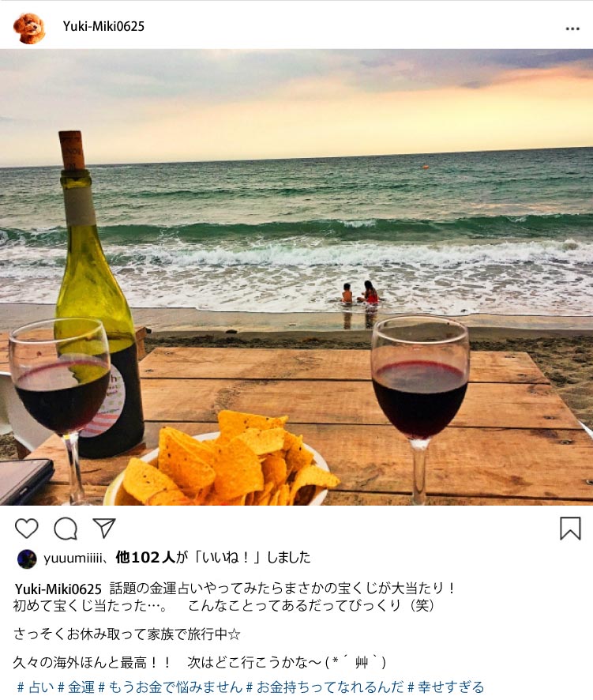Open the #お金持ちってなれるんだ hashtag
Viewport: 593px width, 700px height.
325,687
